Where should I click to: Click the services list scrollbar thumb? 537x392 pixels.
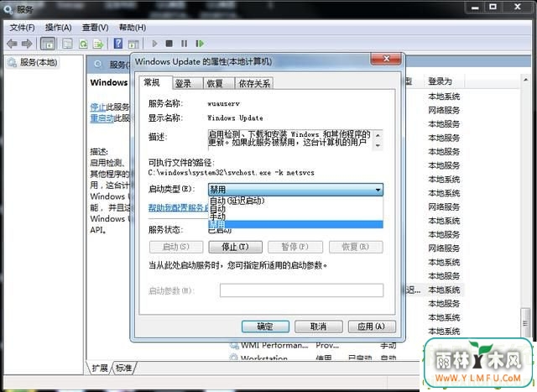(525, 323)
